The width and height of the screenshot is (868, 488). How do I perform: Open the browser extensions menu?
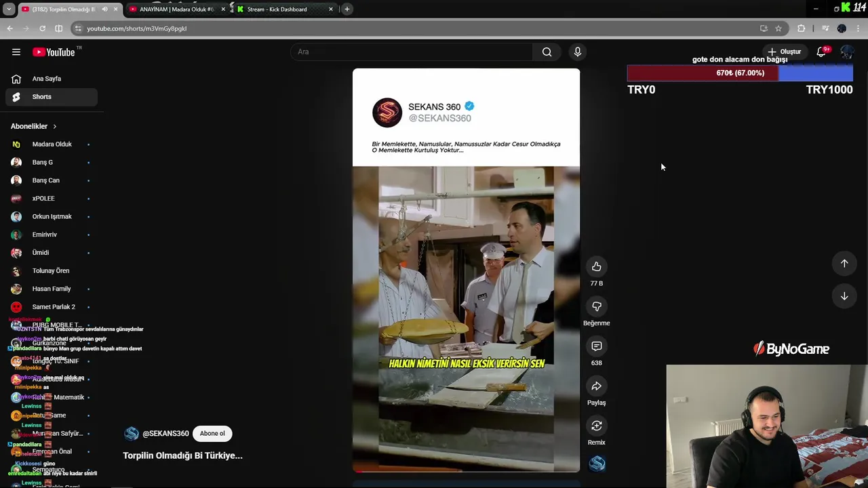point(802,28)
